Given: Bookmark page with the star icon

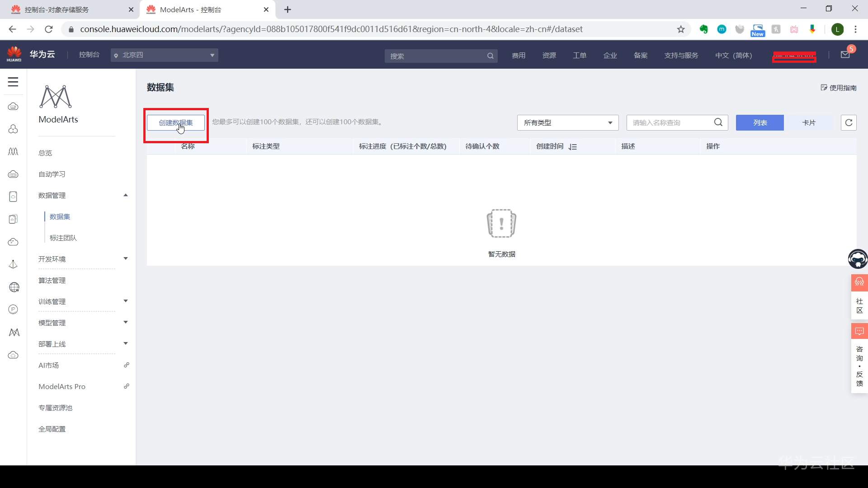Looking at the screenshot, I should pyautogui.click(x=681, y=29).
